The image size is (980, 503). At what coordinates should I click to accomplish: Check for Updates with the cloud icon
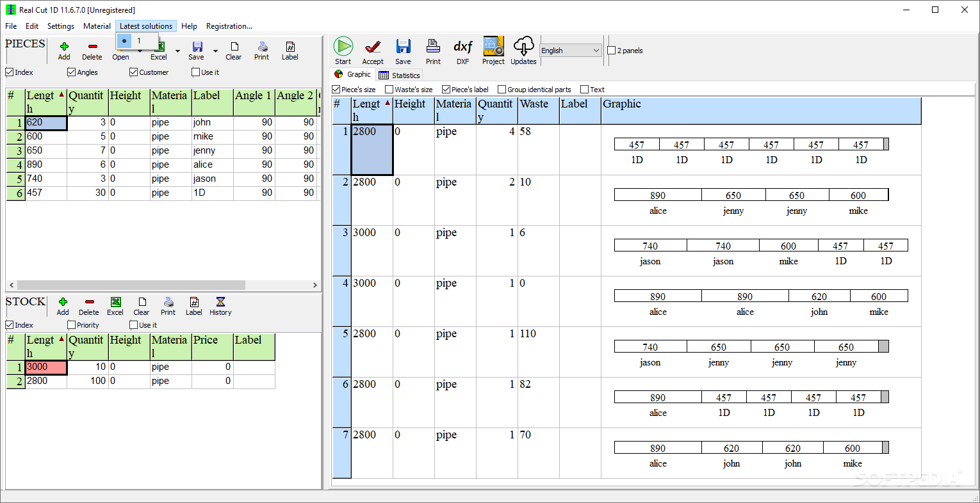[x=523, y=46]
